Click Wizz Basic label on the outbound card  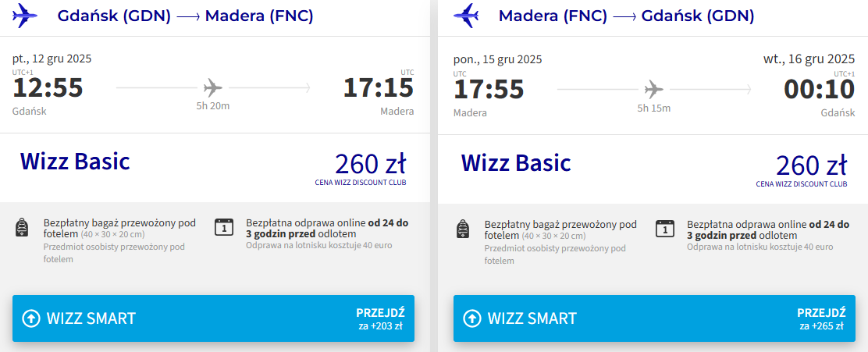pyautogui.click(x=75, y=162)
